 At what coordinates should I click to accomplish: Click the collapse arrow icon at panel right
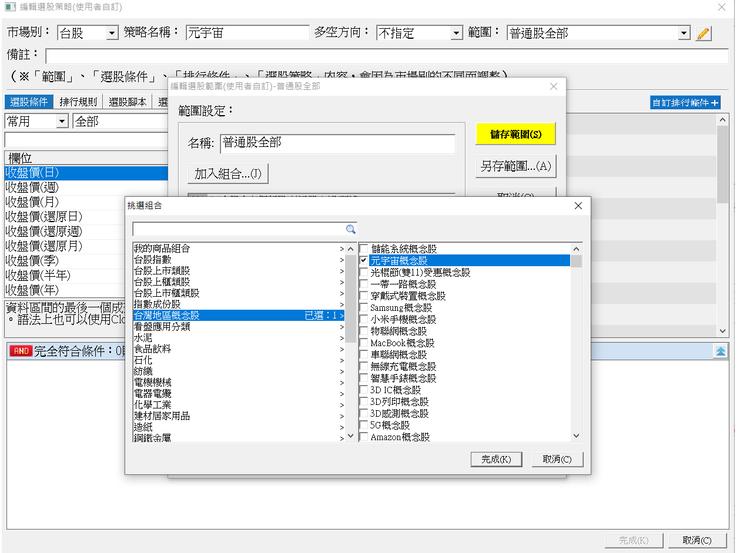point(719,351)
